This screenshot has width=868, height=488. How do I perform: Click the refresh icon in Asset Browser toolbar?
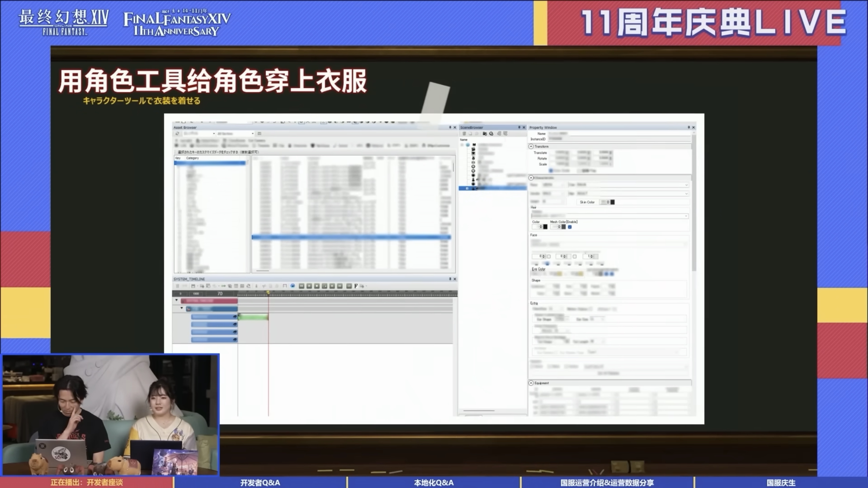[x=177, y=134]
